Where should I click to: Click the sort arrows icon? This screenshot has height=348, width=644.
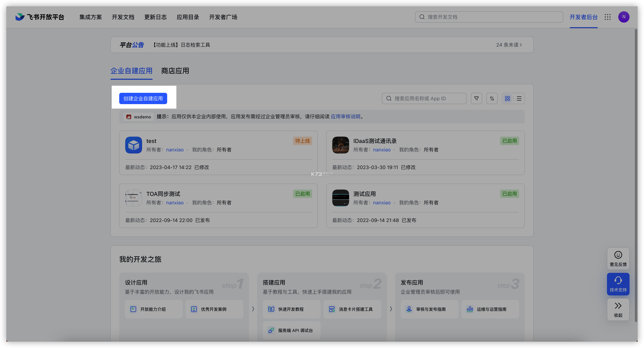(x=492, y=98)
